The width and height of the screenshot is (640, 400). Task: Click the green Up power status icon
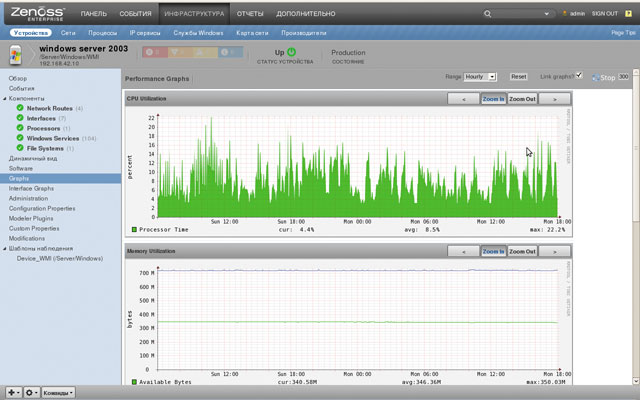click(291, 52)
